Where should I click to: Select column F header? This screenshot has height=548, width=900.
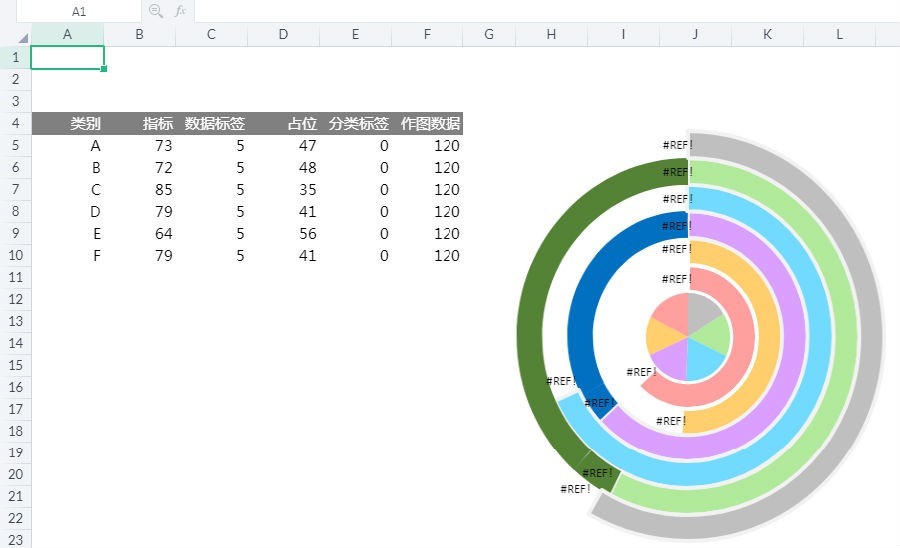[427, 34]
